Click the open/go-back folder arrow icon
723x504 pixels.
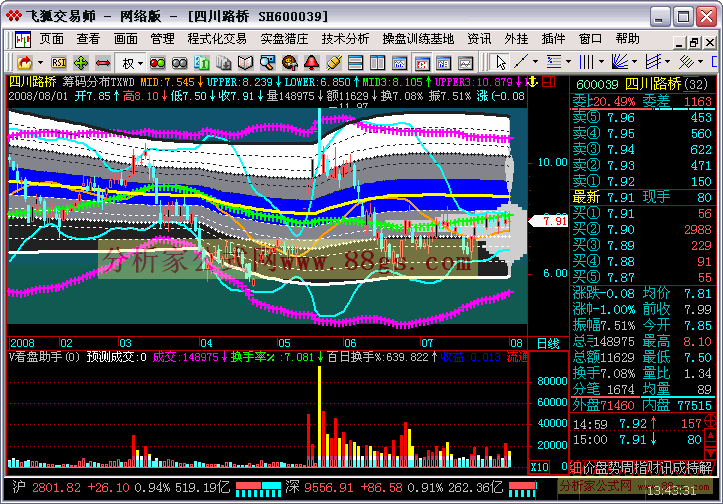point(24,62)
